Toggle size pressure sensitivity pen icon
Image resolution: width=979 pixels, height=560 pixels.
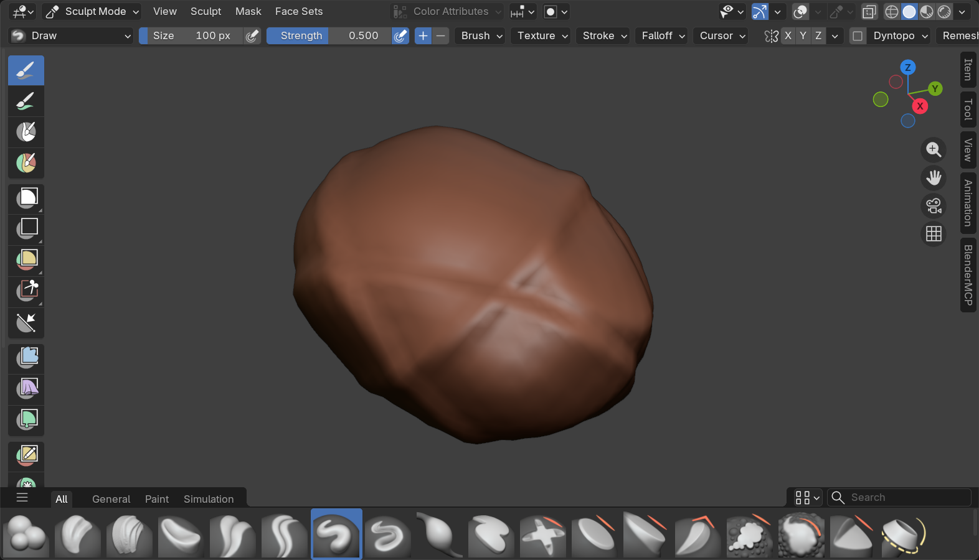click(x=252, y=36)
